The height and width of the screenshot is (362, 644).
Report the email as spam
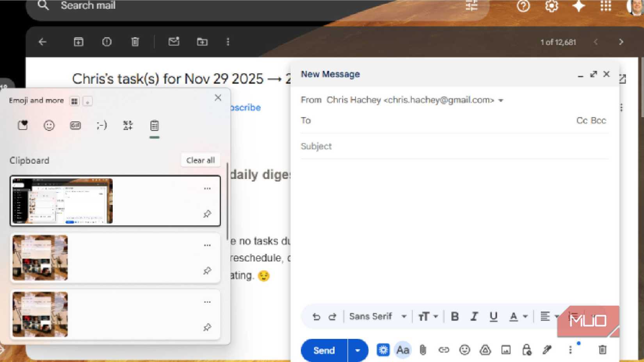point(107,42)
